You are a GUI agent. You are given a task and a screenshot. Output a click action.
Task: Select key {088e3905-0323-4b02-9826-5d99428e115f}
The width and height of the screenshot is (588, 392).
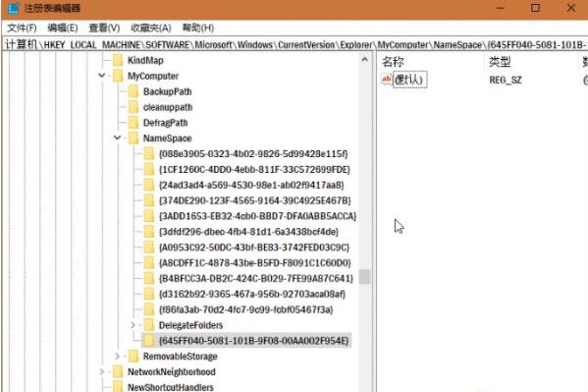(x=253, y=154)
